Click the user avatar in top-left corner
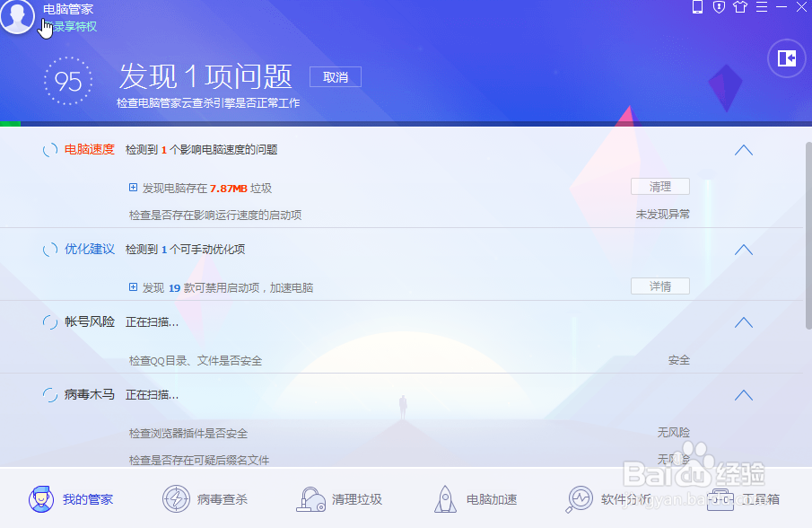 coord(18,18)
